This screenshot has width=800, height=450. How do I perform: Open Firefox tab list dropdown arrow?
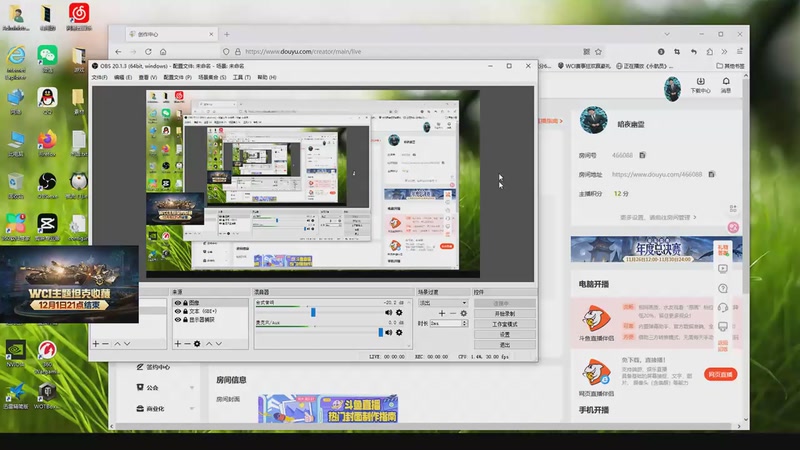667,34
